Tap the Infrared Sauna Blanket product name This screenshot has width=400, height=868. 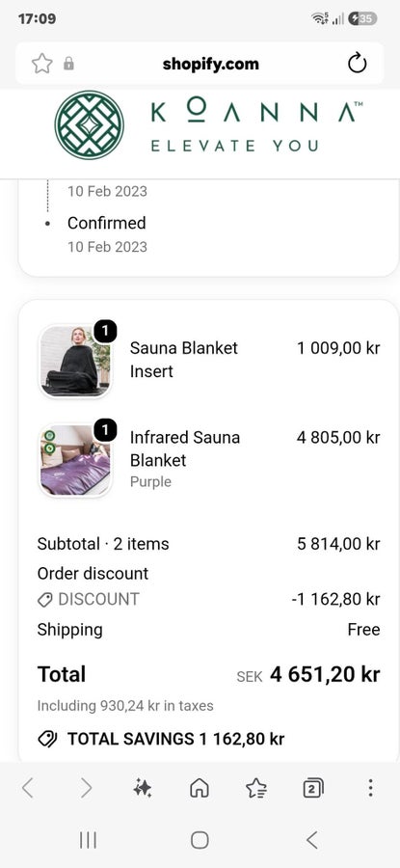click(185, 448)
